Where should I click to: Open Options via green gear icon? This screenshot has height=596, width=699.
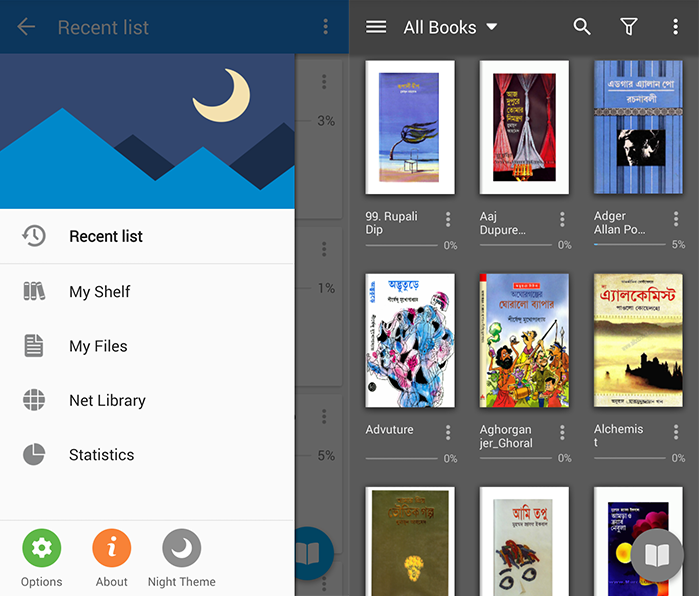coord(41,548)
